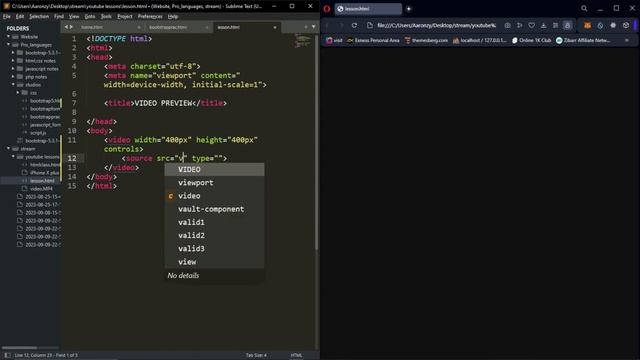Choose VIDEO from the autocomplete list

coord(214,169)
